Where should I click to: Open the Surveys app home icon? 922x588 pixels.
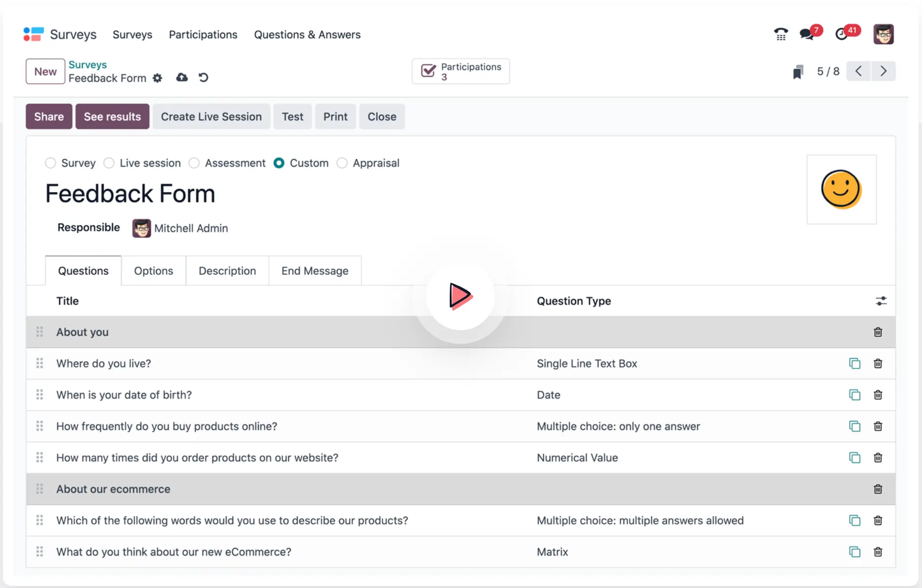click(x=33, y=34)
